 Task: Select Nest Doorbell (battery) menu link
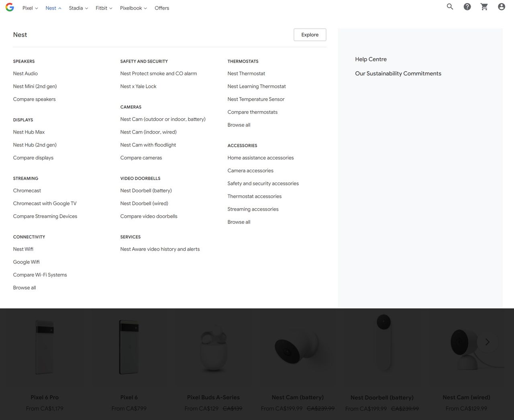point(146,191)
